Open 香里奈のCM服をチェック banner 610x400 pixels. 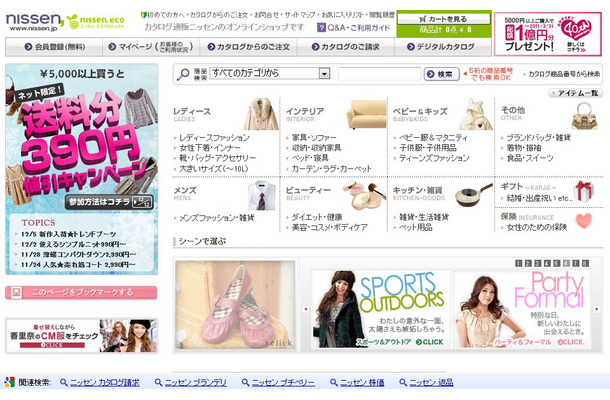[81, 335]
